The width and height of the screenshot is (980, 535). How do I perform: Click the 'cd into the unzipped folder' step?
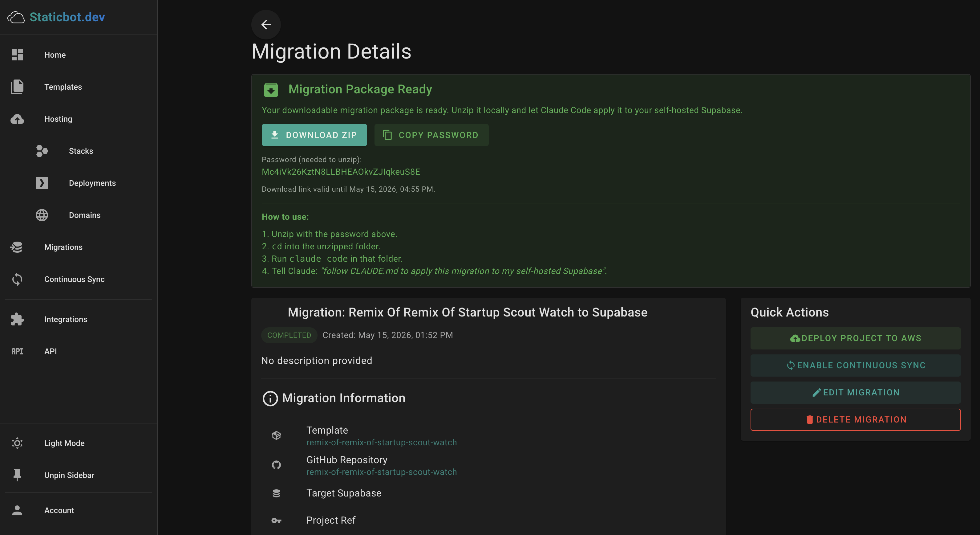coord(321,246)
